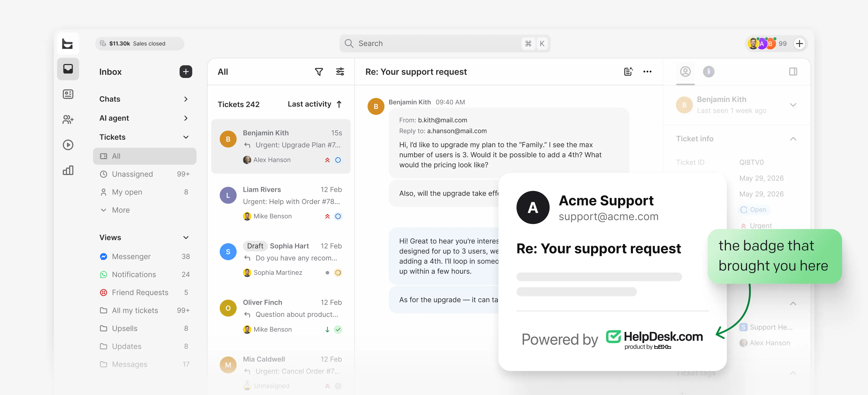The image size is (868, 395).
Task: Click the Tickets 242 count label
Action: 238,104
